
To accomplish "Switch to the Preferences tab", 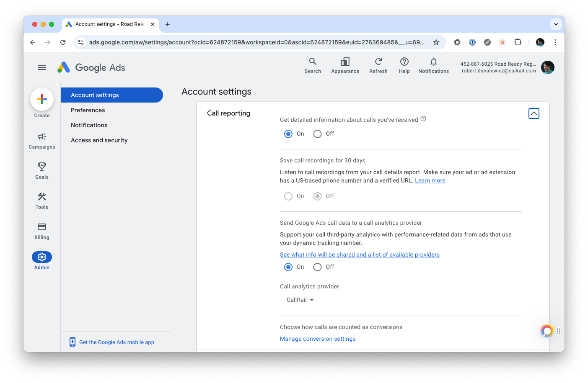I will [x=88, y=110].
